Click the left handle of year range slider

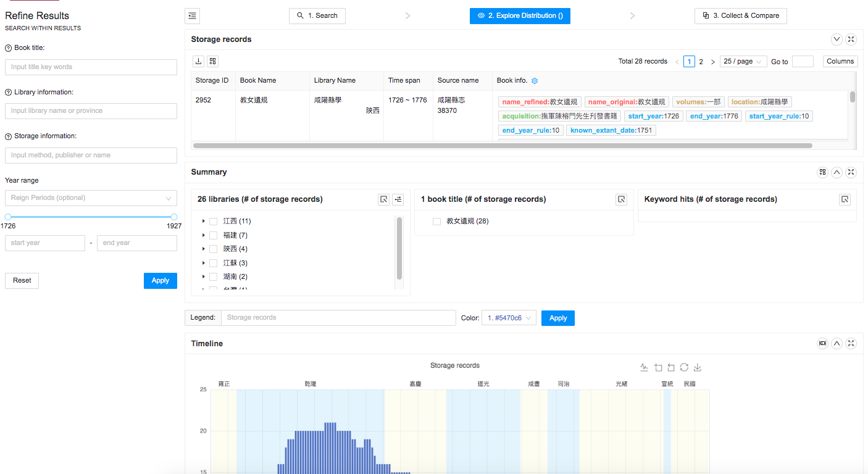point(8,217)
